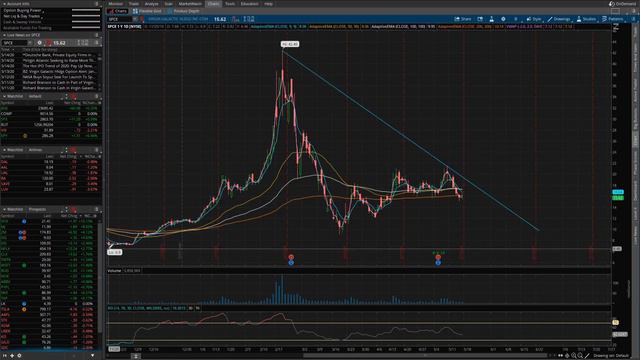Open the Airlines watchlist selector

[x=36, y=150]
